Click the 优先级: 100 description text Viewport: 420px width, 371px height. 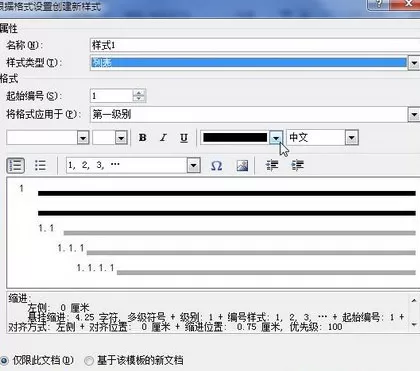(316, 327)
